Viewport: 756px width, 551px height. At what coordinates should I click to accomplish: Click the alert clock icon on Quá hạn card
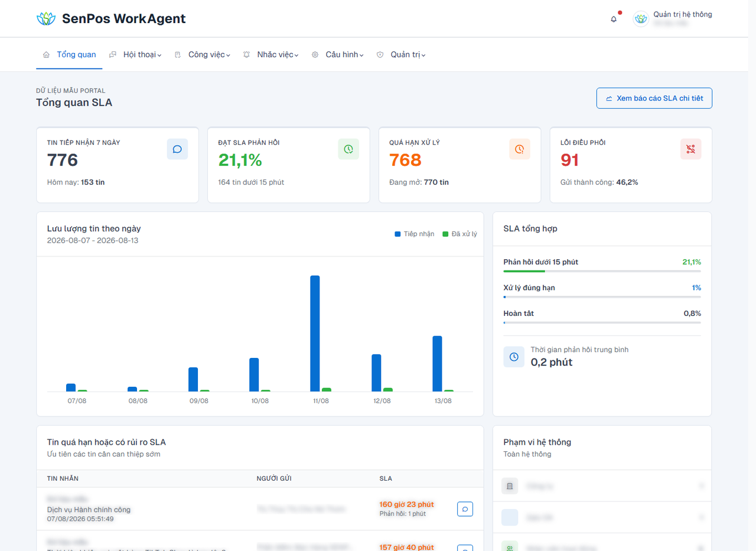(x=520, y=149)
